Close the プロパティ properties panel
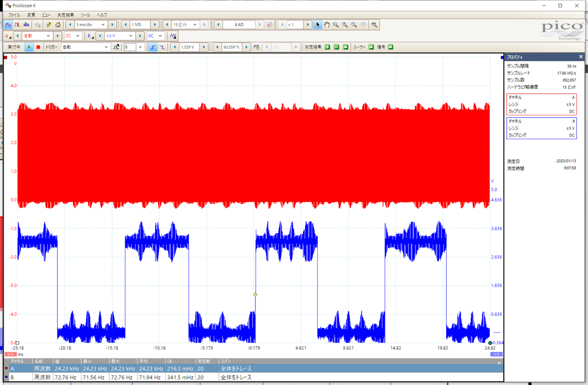Viewport: 588px width, 385px height. pyautogui.click(x=581, y=57)
